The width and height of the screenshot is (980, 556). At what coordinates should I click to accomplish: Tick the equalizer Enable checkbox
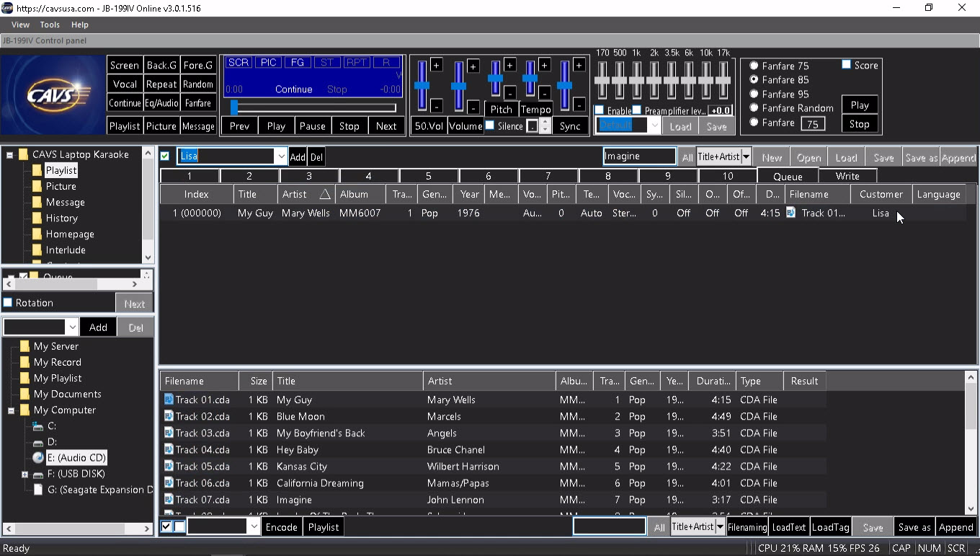pyautogui.click(x=599, y=110)
